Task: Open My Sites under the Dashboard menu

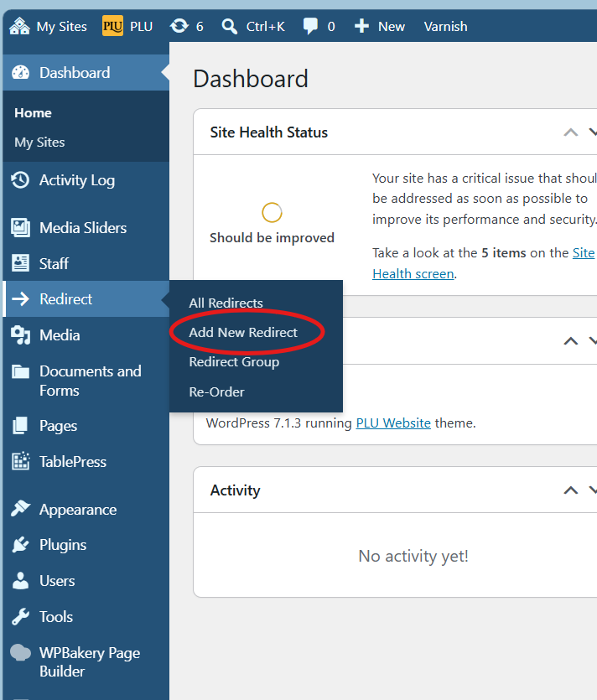Action: (39, 143)
